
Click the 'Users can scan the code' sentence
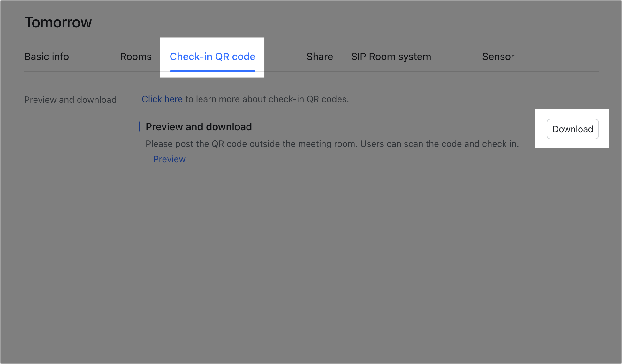tap(439, 144)
